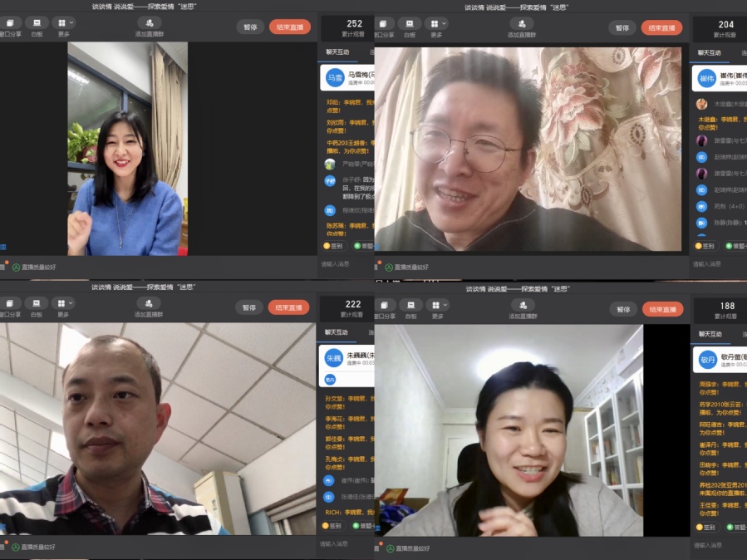Pause the live stream with 252 viewers
Image resolution: width=747 pixels, height=560 pixels.
click(249, 27)
